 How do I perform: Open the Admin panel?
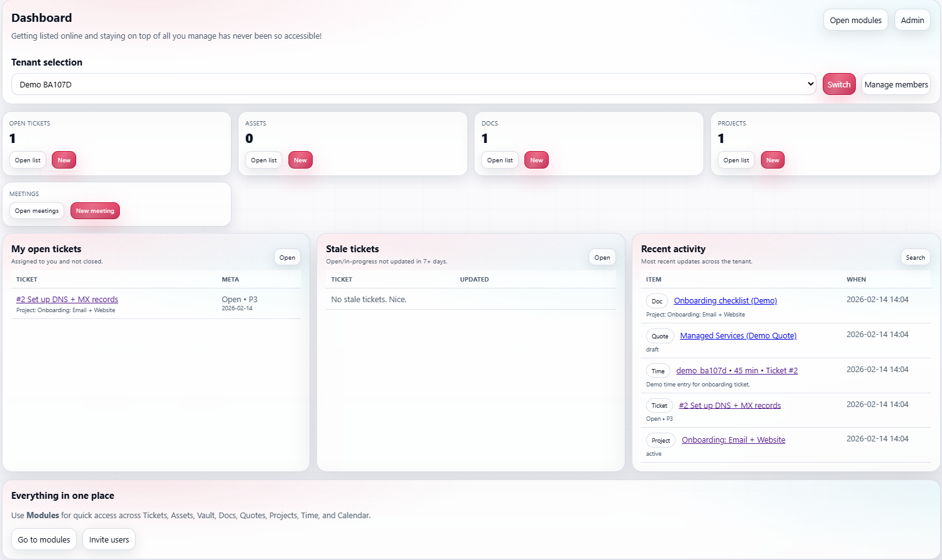point(912,19)
